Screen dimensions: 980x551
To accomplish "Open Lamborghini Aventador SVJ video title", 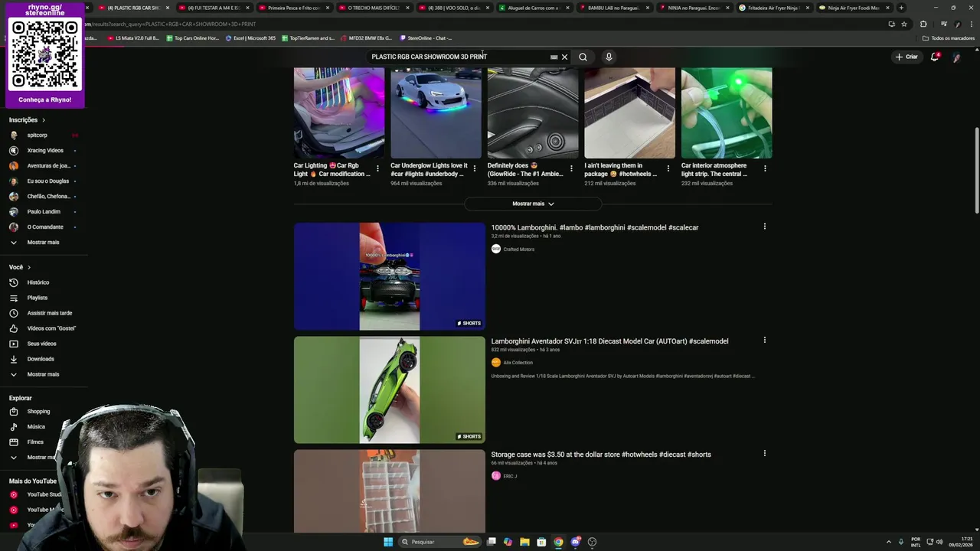I will [x=609, y=341].
